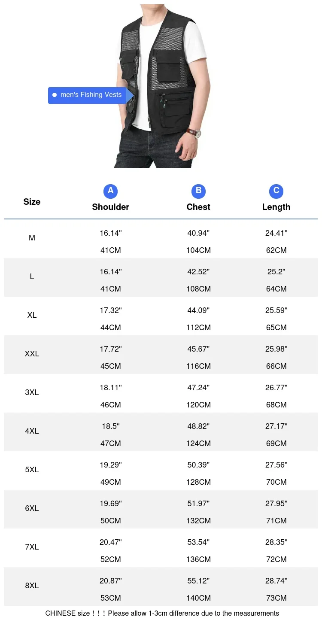Click the fishing vest model photo
This screenshot has height=644, width=322.
click(161, 86)
